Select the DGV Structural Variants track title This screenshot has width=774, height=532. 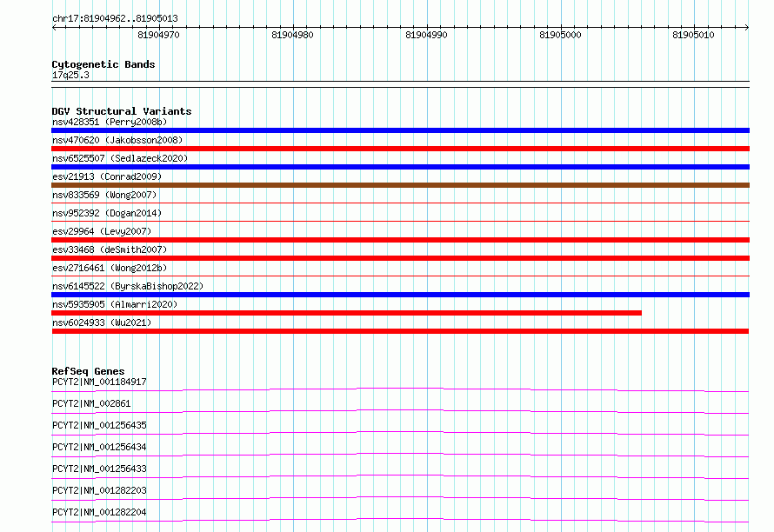tap(122, 111)
